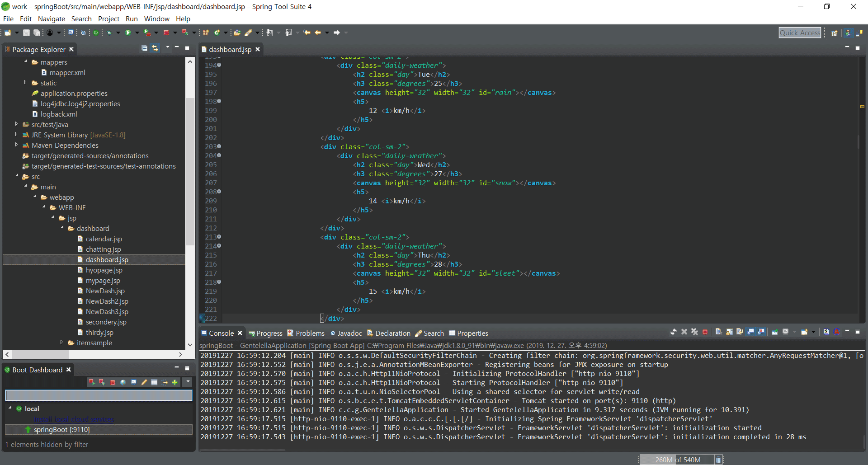Screen dimensions: 868x465
Task: Click Start/Restart icon in Boot Dashboard
Action: (92, 382)
